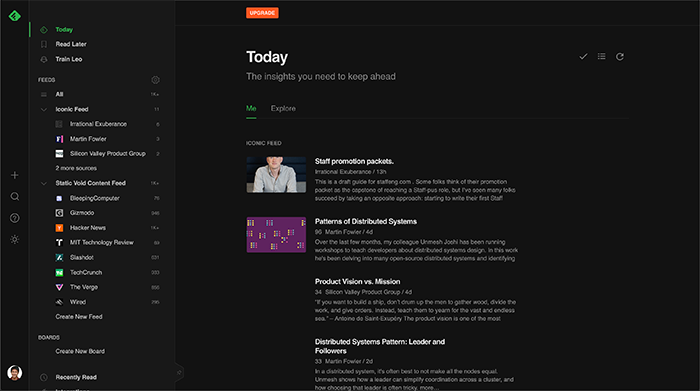700x391 pixels.
Task: Click the Feedly logo icon
Action: pos(15,16)
